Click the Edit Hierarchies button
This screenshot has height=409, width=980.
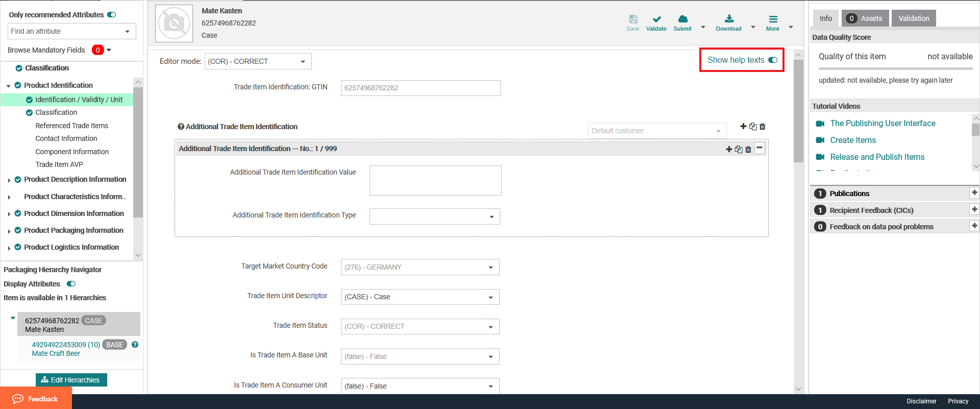coord(71,380)
